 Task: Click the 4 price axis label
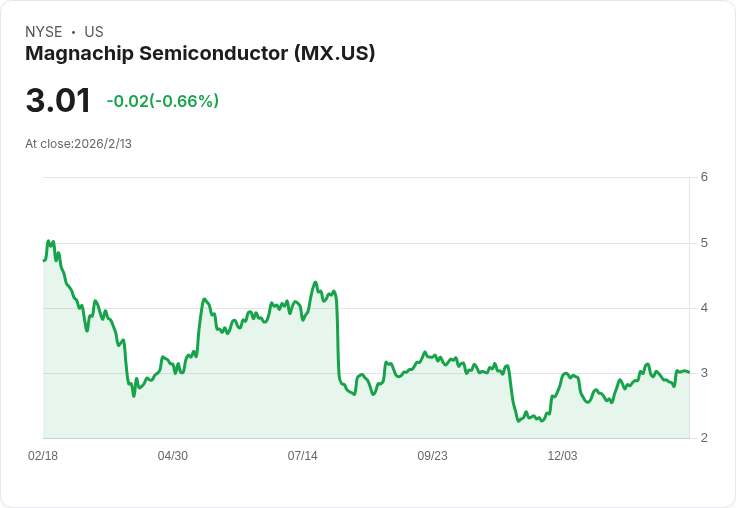pos(704,308)
